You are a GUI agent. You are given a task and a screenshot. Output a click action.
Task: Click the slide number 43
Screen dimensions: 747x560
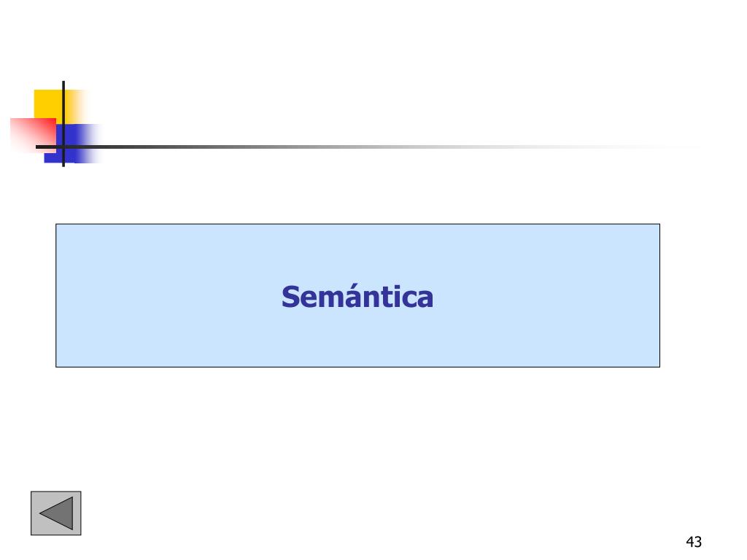pos(694,542)
